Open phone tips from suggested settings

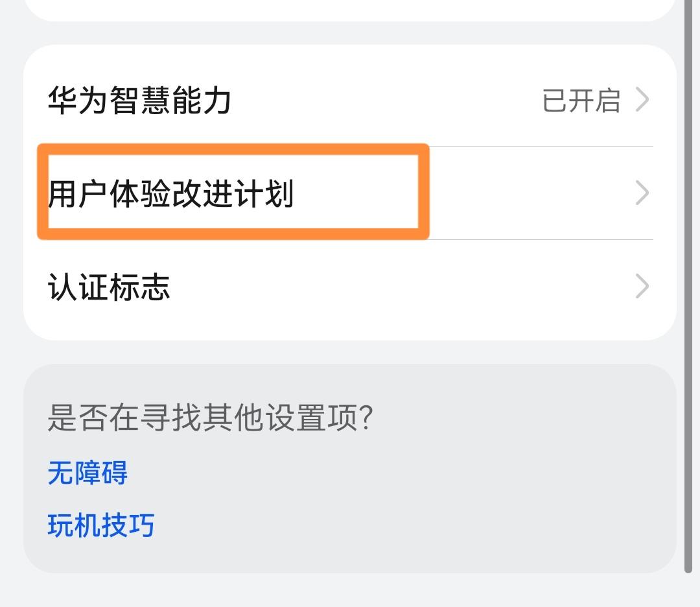(x=100, y=526)
